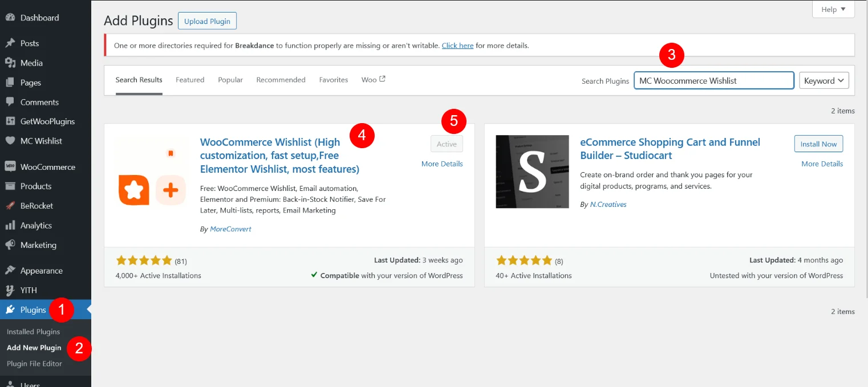
Task: Click the Products box icon
Action: (x=10, y=186)
